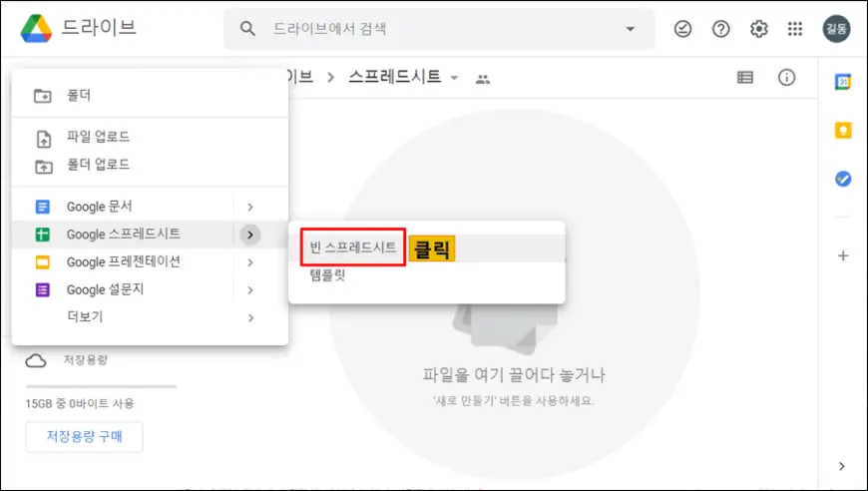Select 빈 스프레드시트 from the submenu

coord(353,246)
